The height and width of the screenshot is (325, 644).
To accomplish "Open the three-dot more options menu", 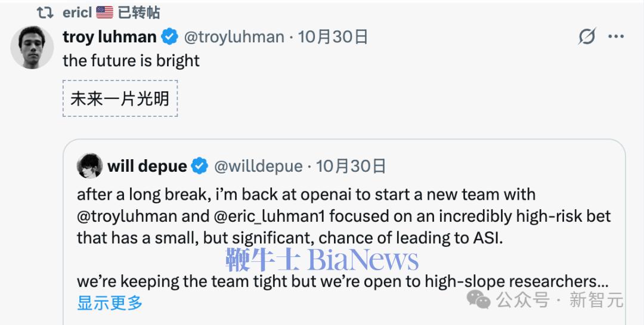I will (615, 37).
